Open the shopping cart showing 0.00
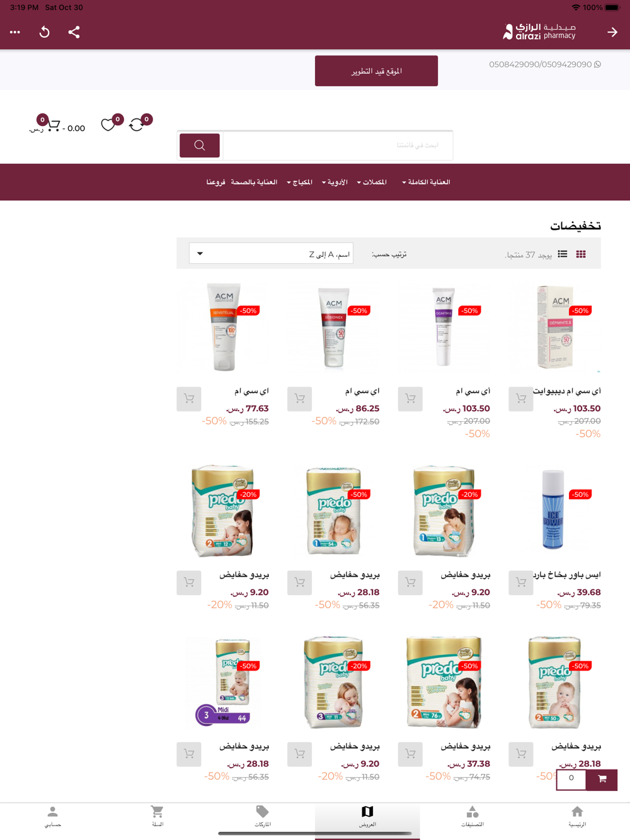This screenshot has width=630, height=840. coord(57,125)
